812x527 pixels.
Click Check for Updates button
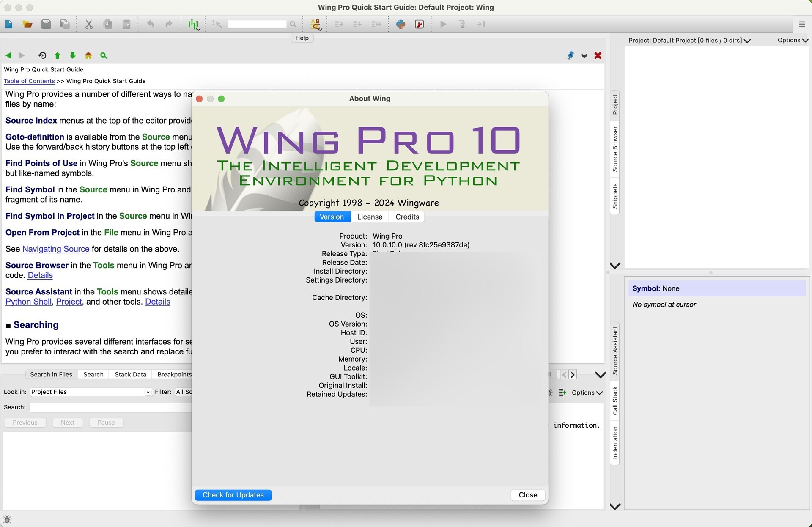(x=233, y=495)
